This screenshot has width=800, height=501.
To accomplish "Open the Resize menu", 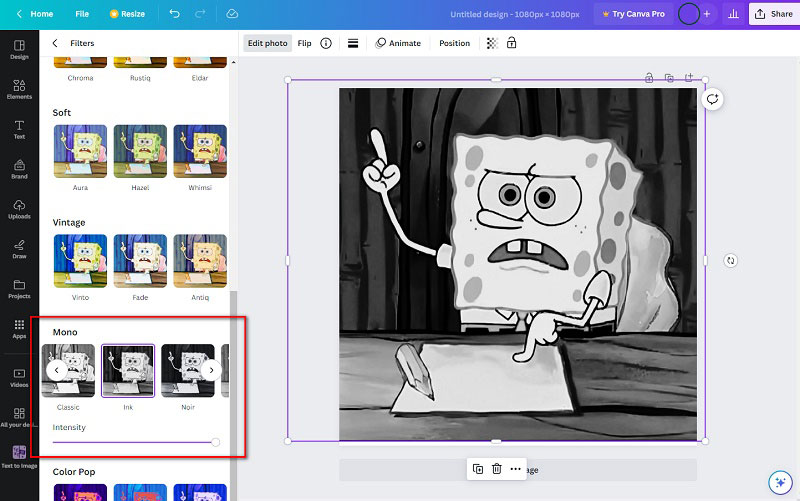I will [x=128, y=14].
